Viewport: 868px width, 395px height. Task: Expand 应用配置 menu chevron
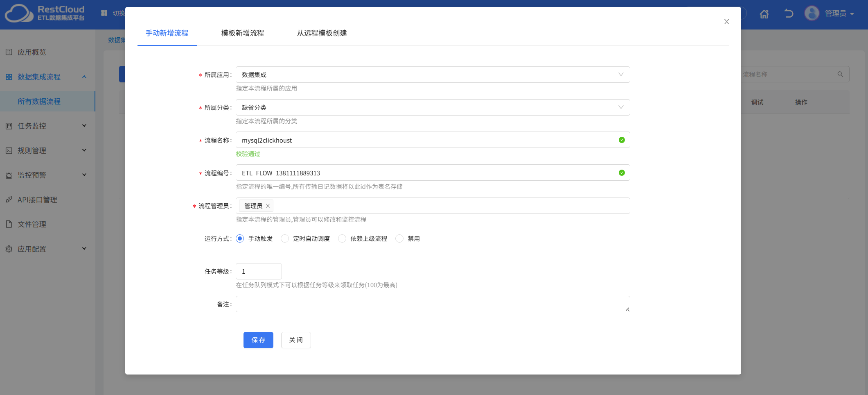[84, 249]
